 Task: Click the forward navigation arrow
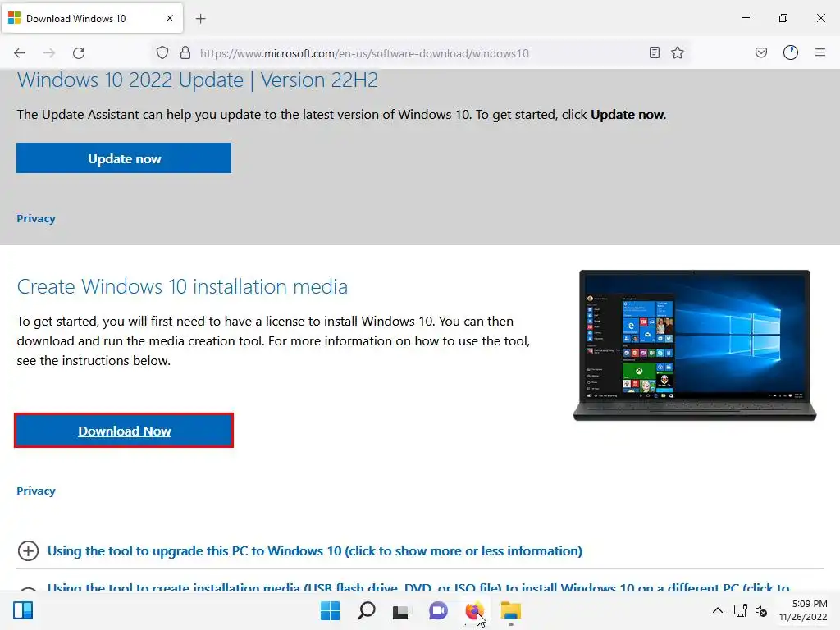(49, 53)
